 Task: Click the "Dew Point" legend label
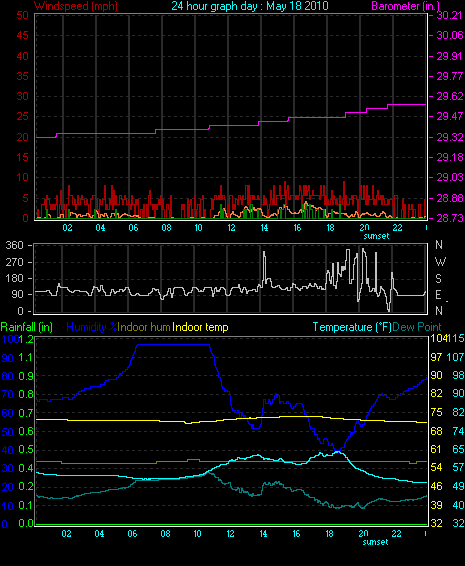pos(417,327)
